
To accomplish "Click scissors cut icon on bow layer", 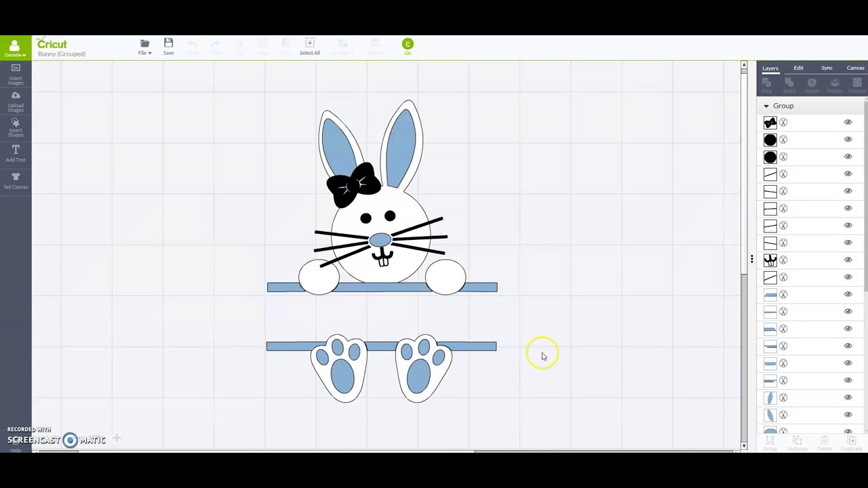I will point(783,123).
